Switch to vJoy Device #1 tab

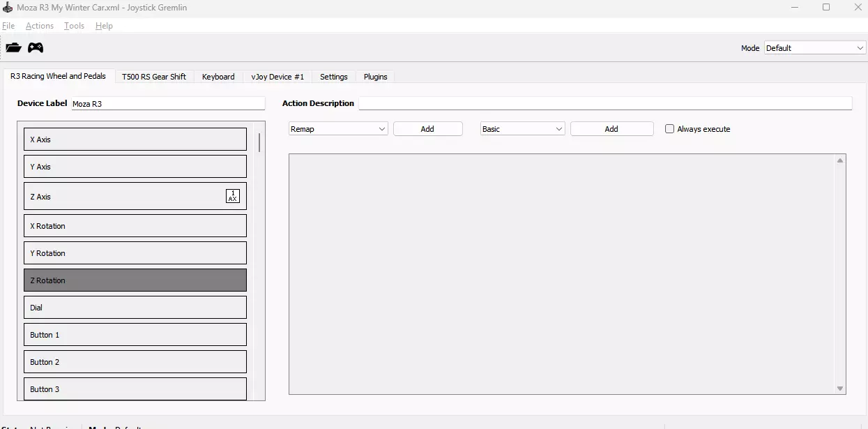coord(277,77)
